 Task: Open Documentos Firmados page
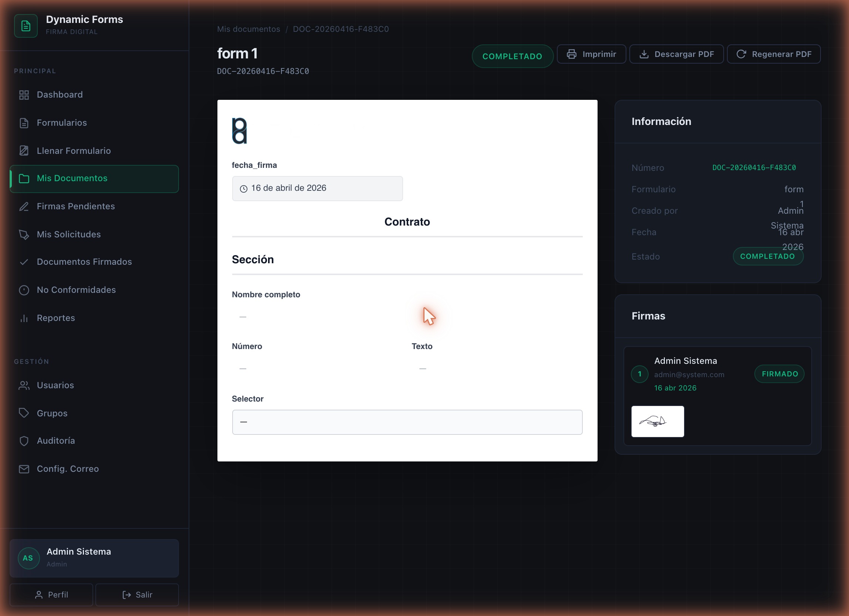[x=94, y=262]
